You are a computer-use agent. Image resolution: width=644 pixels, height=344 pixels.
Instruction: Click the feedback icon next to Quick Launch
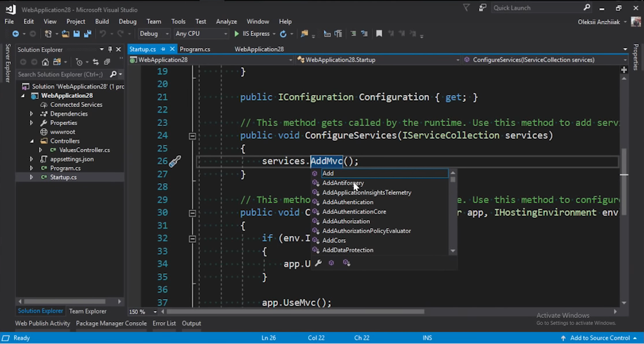coord(482,8)
